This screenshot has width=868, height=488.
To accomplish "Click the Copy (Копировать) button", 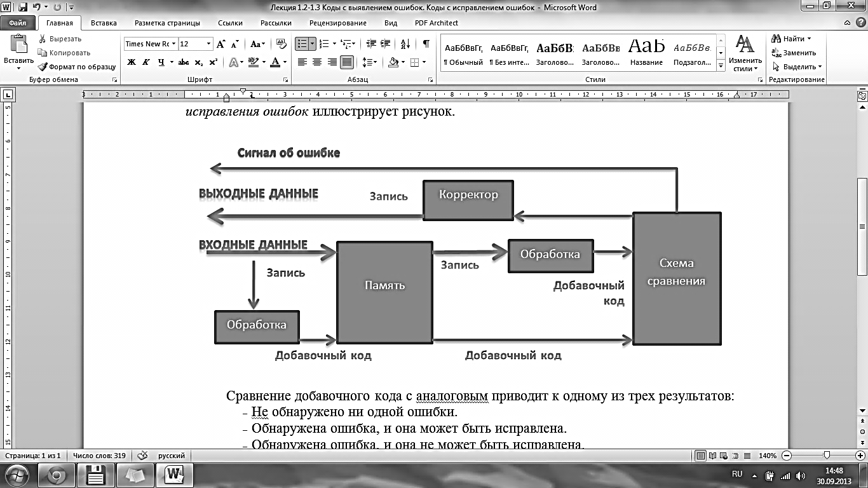I will (64, 53).
